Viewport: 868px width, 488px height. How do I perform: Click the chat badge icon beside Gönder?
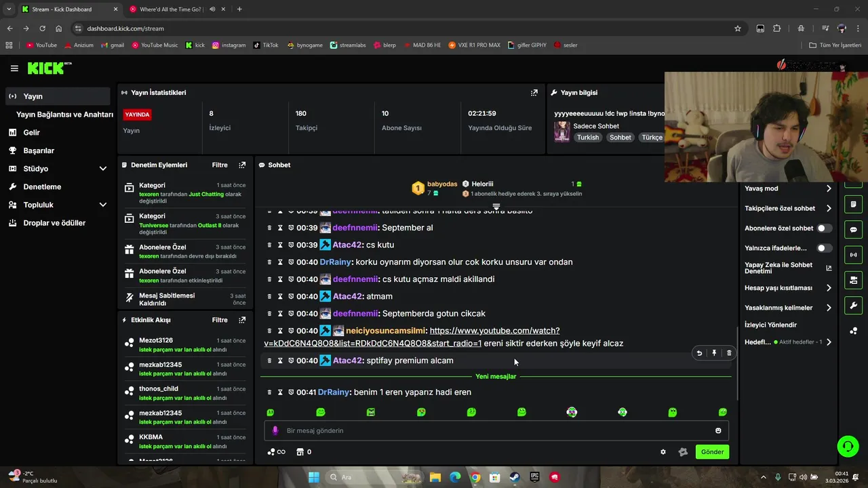pos(683,452)
